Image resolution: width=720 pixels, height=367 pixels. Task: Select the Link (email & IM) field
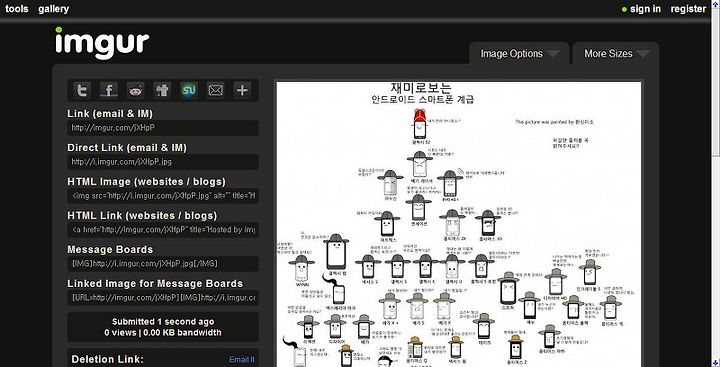point(163,128)
